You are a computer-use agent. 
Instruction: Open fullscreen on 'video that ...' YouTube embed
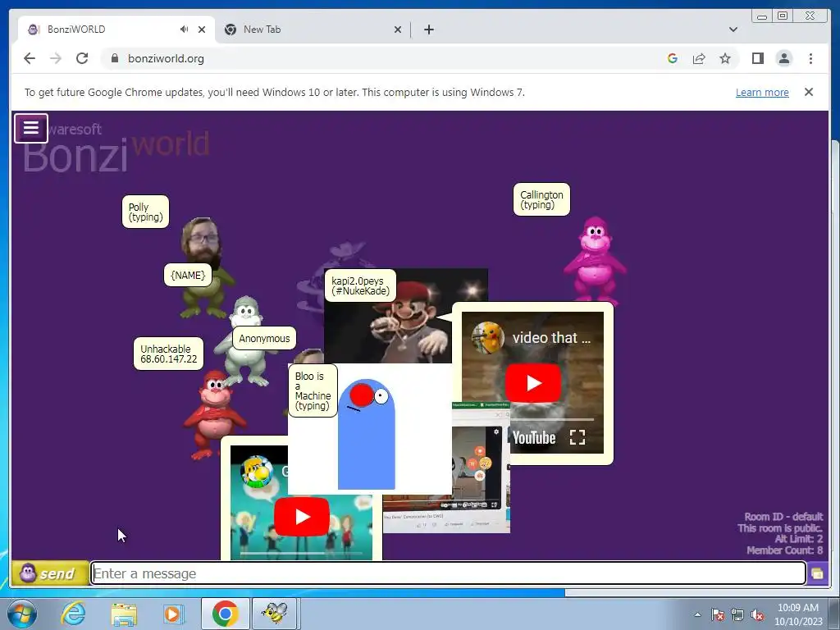pos(577,438)
